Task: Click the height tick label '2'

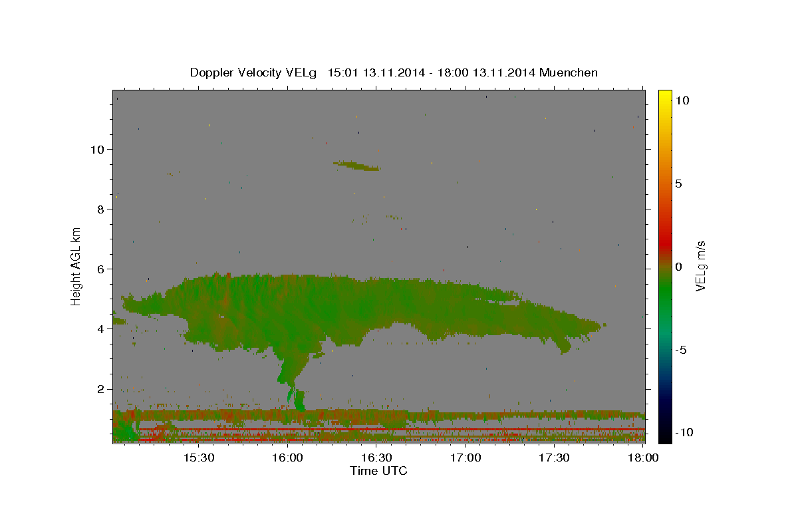Action: click(x=102, y=389)
